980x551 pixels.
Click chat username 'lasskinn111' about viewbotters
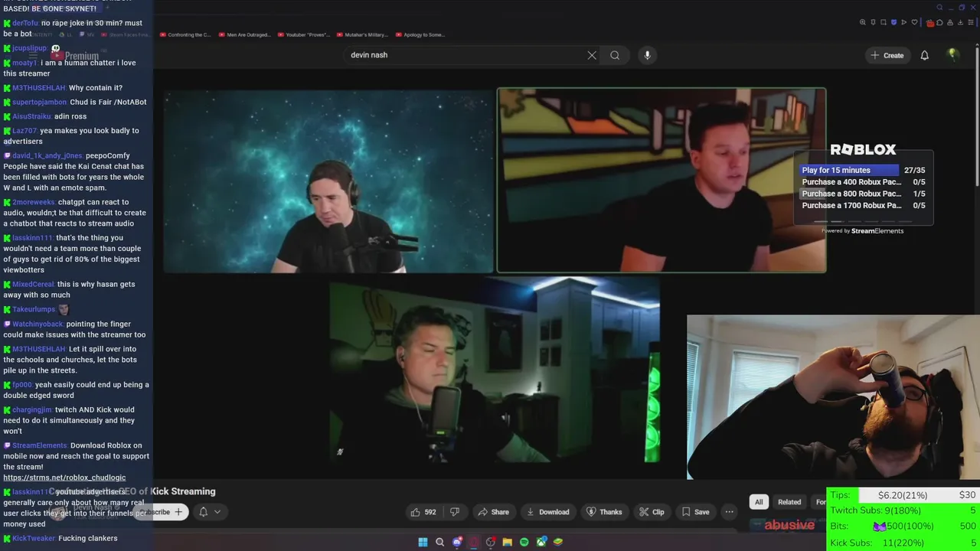[32, 238]
